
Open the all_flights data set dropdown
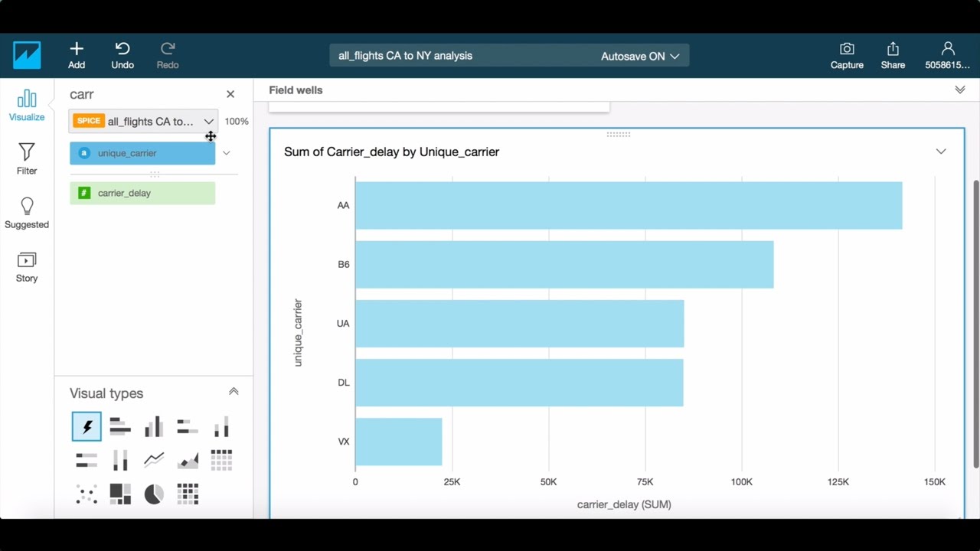pyautogui.click(x=143, y=121)
